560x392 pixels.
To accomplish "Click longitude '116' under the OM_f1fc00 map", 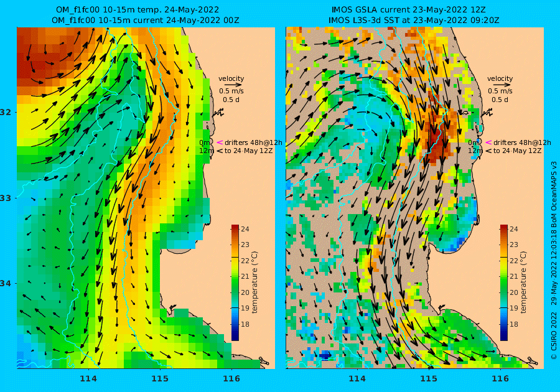I will pos(231,379).
